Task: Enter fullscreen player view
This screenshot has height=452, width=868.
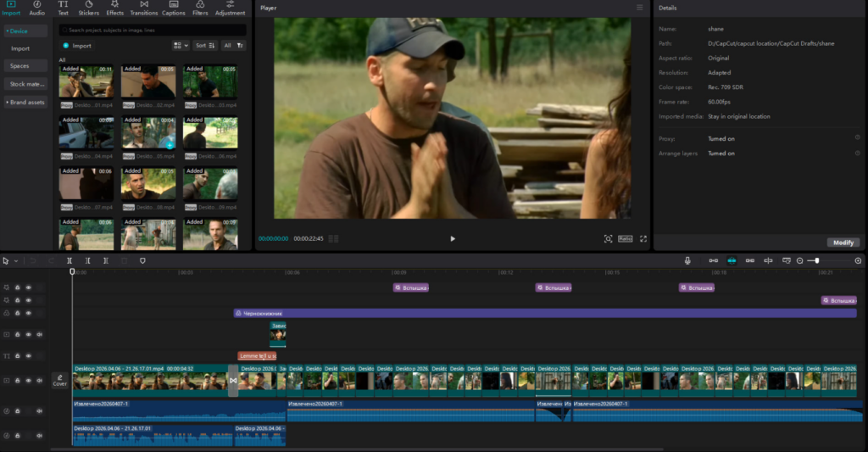Action: tap(643, 239)
